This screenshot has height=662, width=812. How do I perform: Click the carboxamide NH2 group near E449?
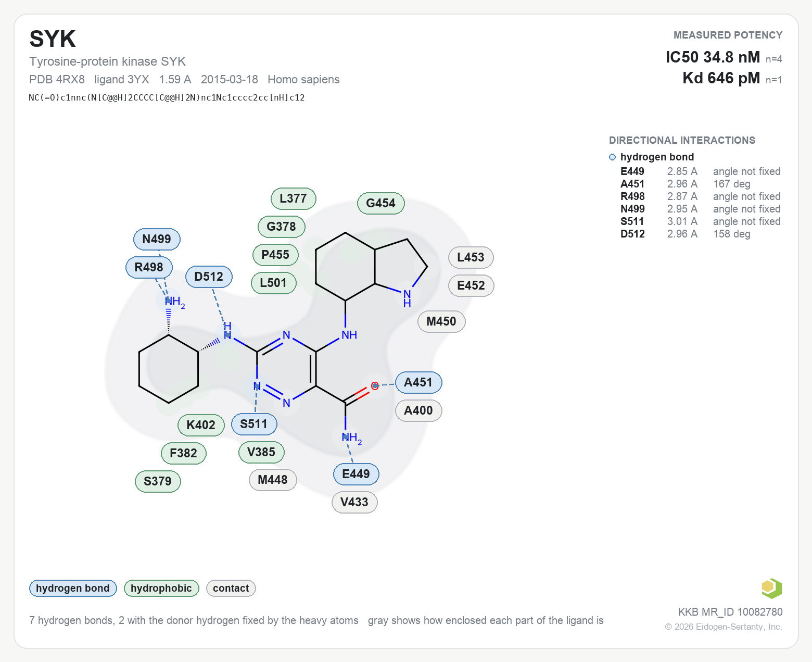(x=352, y=438)
